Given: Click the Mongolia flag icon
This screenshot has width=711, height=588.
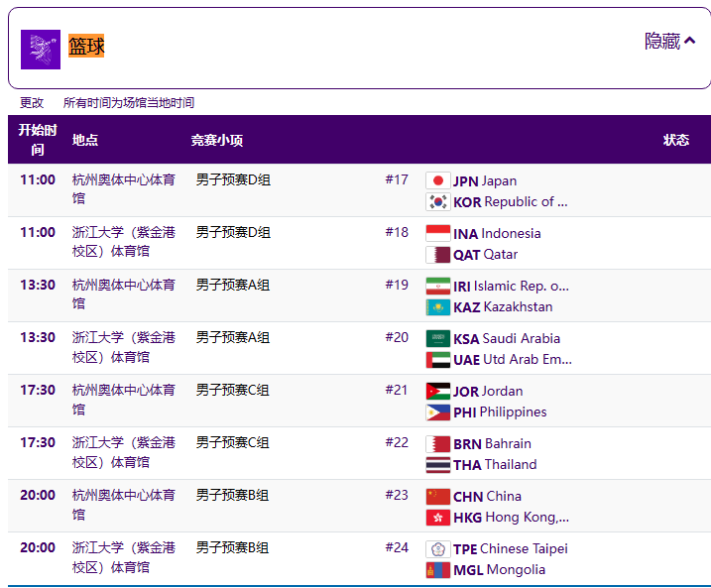Looking at the screenshot, I should [x=437, y=569].
